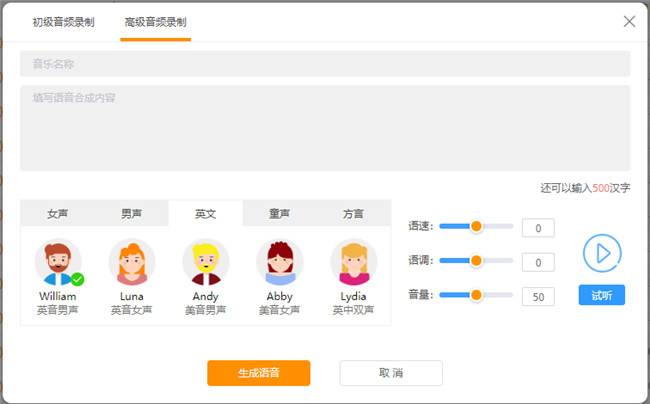The image size is (650, 404).
Task: Switch to the 男声 voice category
Action: 132,214
